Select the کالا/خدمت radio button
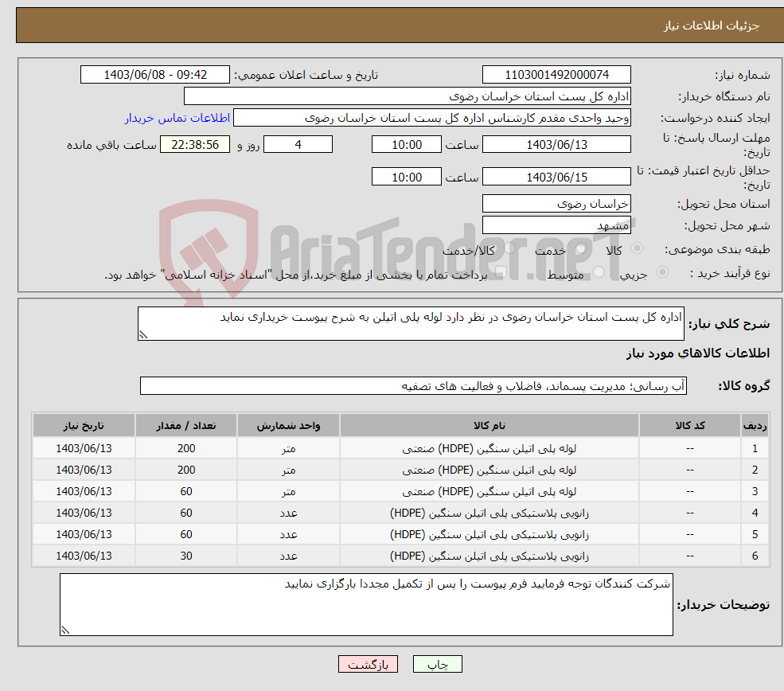 509,248
